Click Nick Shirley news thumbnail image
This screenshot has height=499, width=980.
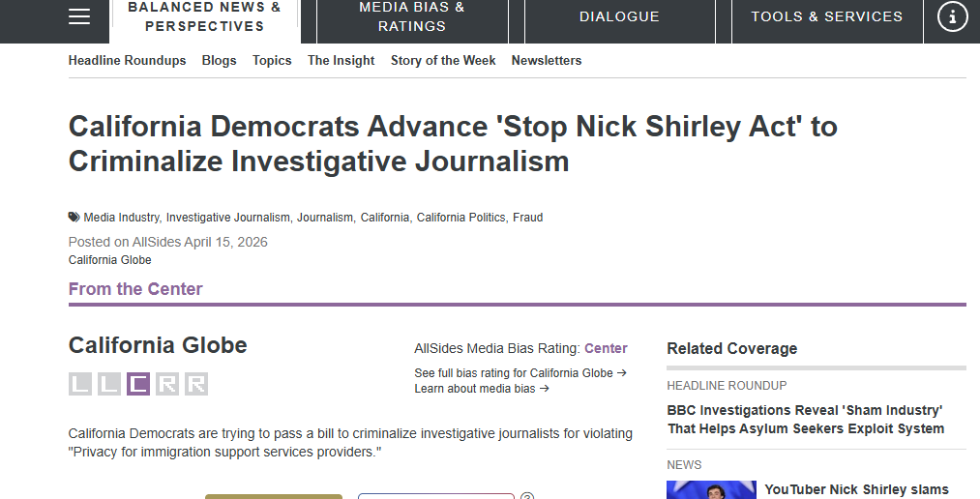[711, 489]
